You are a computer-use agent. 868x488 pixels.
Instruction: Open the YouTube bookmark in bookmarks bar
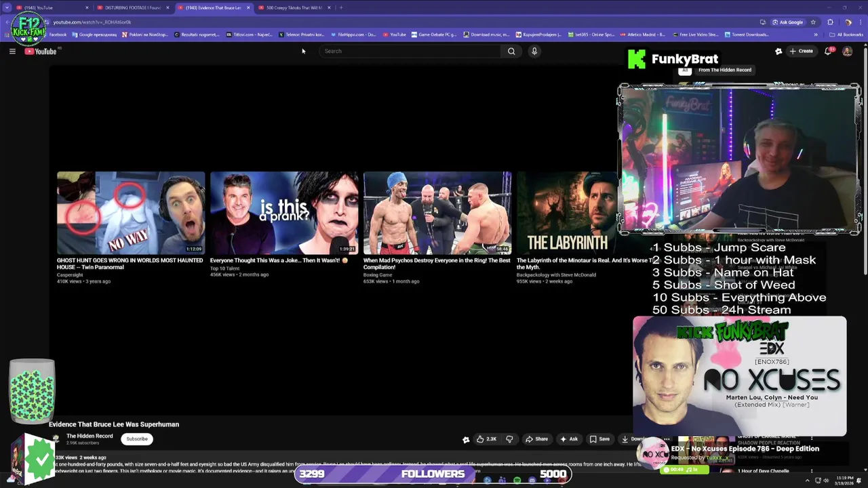coord(395,35)
